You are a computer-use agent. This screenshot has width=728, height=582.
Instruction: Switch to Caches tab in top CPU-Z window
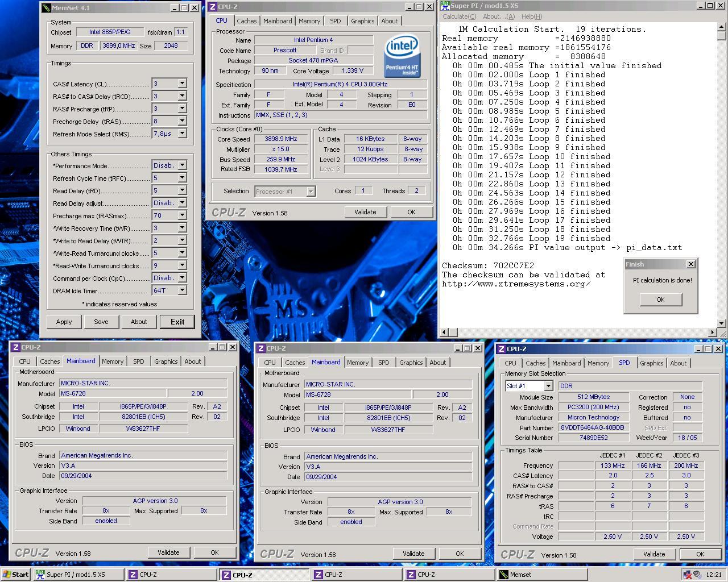pos(247,21)
